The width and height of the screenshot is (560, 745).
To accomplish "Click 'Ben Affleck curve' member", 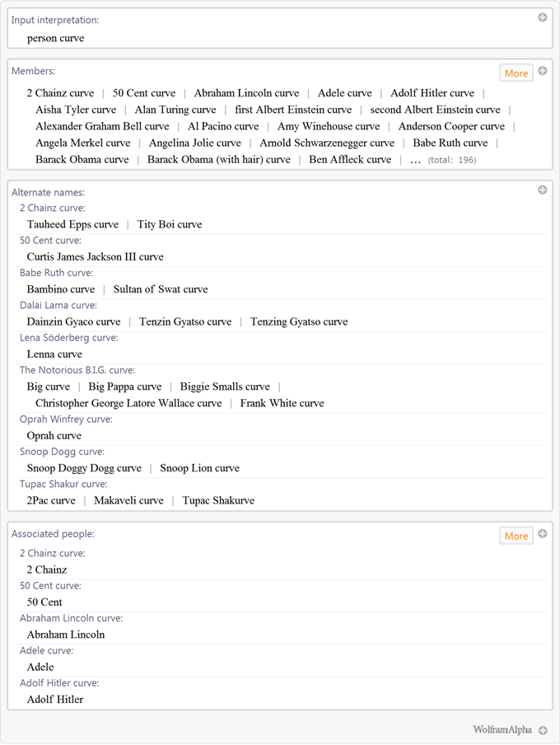I will (x=350, y=160).
